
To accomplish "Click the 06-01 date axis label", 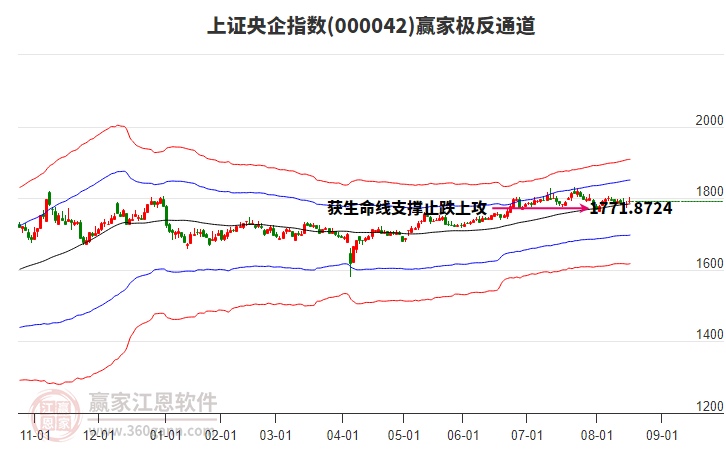I will [463, 436].
